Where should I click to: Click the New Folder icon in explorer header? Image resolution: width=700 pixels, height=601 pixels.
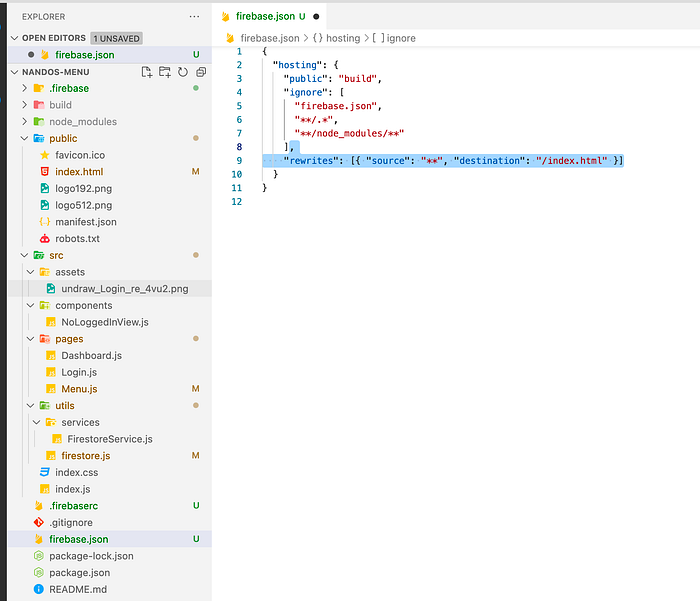click(165, 72)
